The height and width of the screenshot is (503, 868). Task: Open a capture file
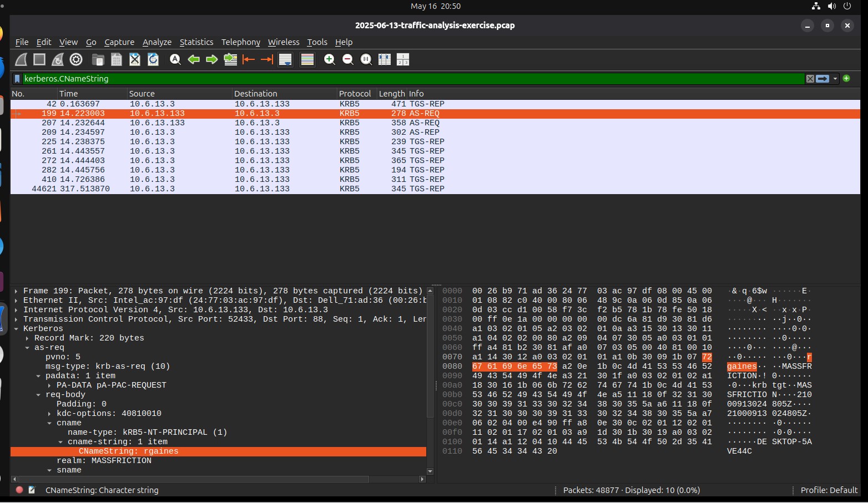98,59
